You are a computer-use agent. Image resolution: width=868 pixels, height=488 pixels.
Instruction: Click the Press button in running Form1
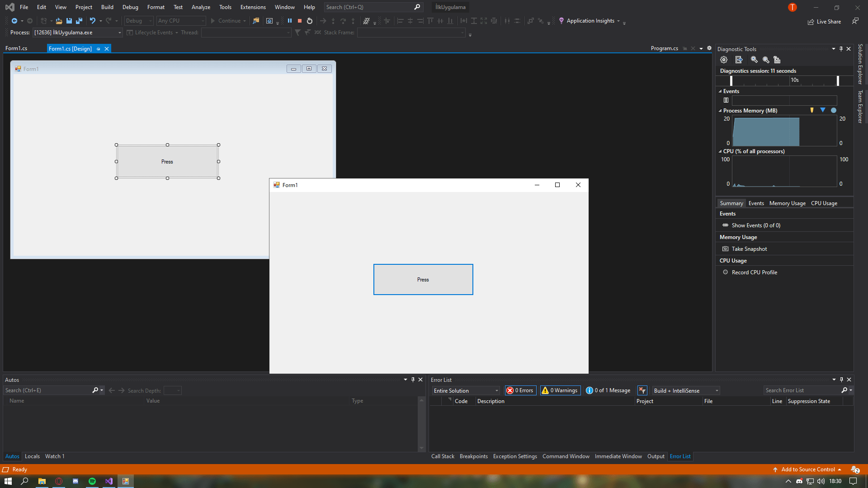[423, 280]
